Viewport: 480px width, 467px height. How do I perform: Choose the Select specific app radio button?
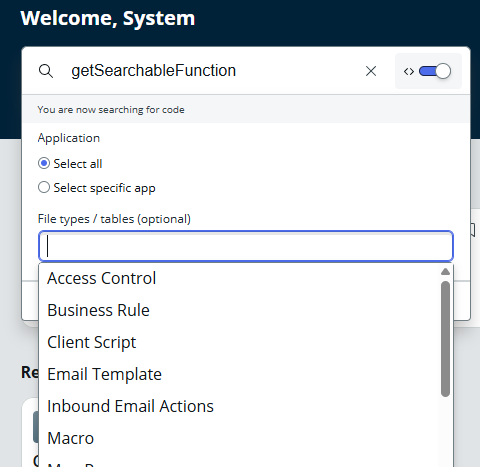click(x=44, y=187)
